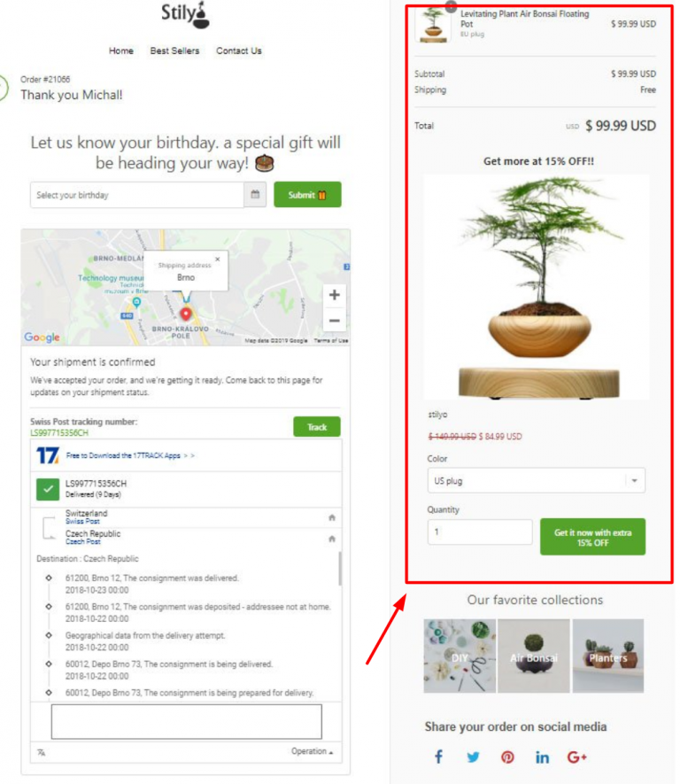Image resolution: width=680 pixels, height=784 pixels.
Task: Share order via Twitter icon
Action: [x=473, y=757]
